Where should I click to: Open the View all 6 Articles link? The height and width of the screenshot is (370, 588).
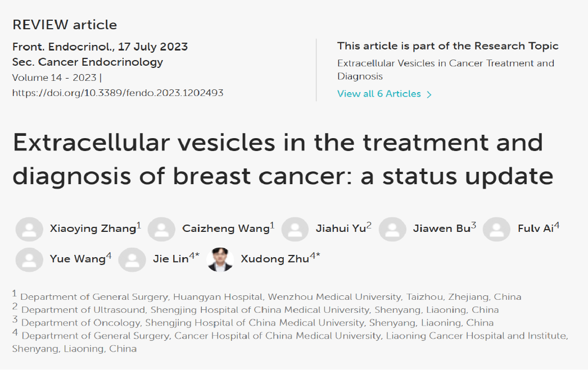point(379,94)
